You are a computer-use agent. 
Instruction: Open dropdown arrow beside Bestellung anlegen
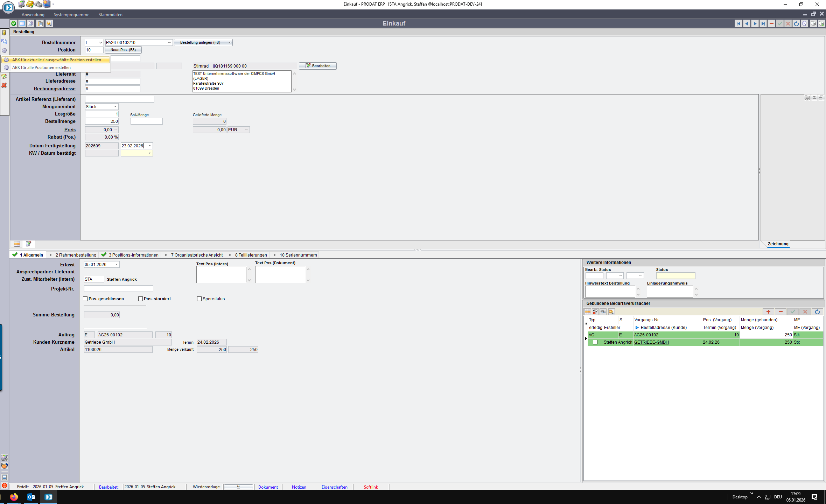(230, 42)
